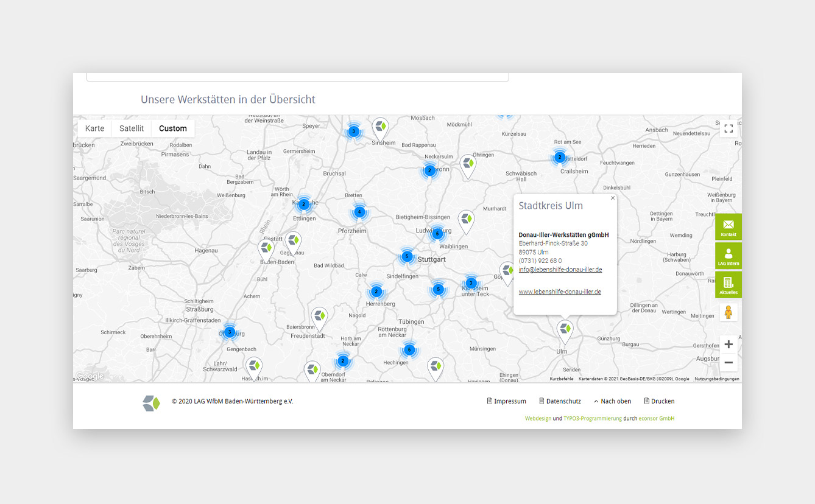Image resolution: width=815 pixels, height=504 pixels.
Task: Open the Aktuelles sidebar icon
Action: [x=728, y=284]
